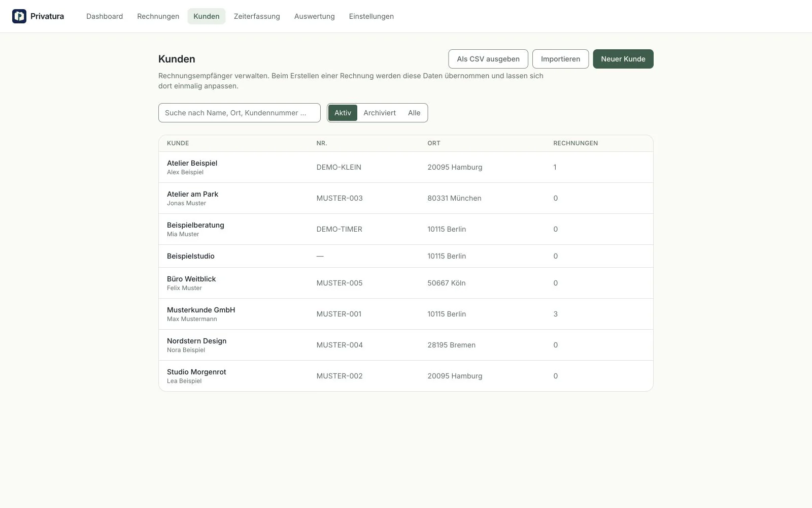The image size is (812, 508).
Task: Click invoice count 3 for Musterkunde GmbH
Action: pyautogui.click(x=555, y=314)
